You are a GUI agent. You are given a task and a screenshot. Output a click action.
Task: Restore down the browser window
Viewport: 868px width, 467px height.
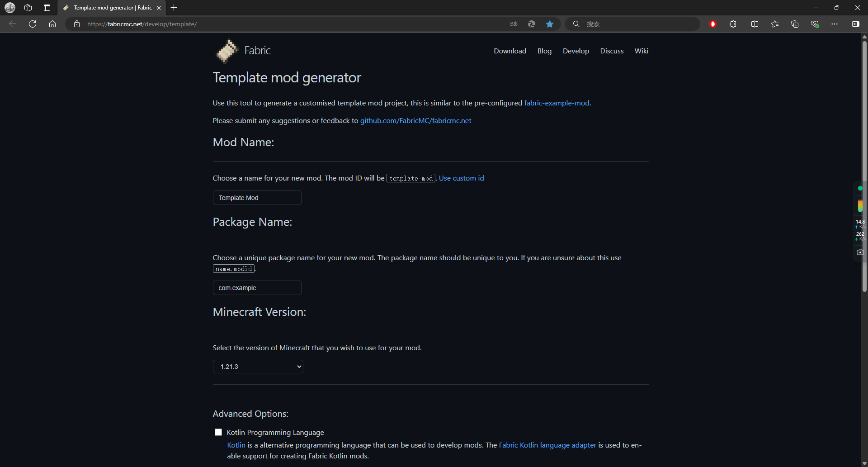[x=837, y=8]
